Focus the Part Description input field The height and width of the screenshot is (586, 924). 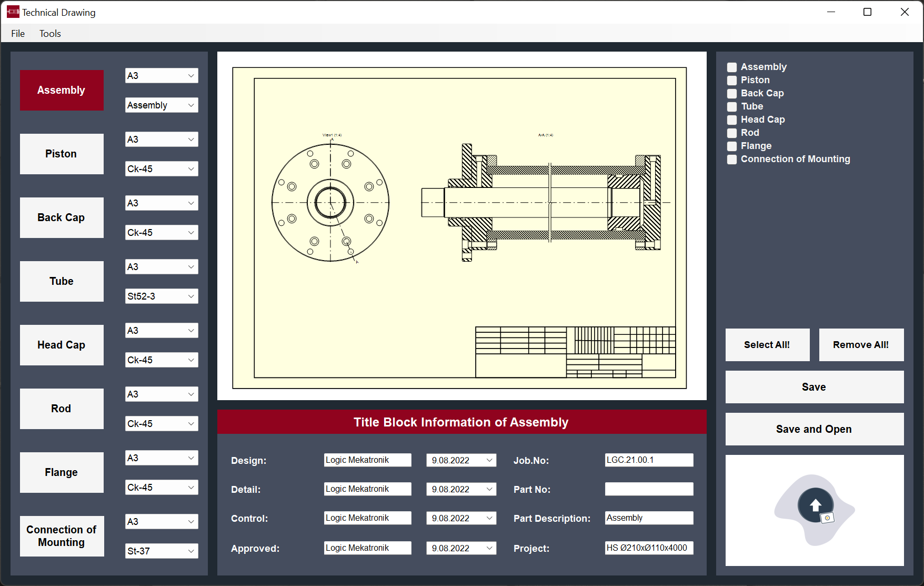pyautogui.click(x=649, y=518)
